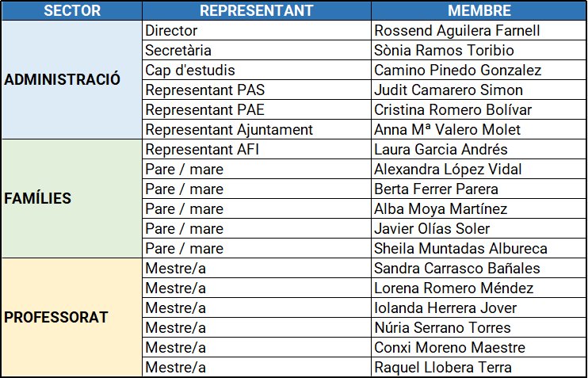Click the MEMBRE column header
588x378 pixels.
pyautogui.click(x=479, y=11)
